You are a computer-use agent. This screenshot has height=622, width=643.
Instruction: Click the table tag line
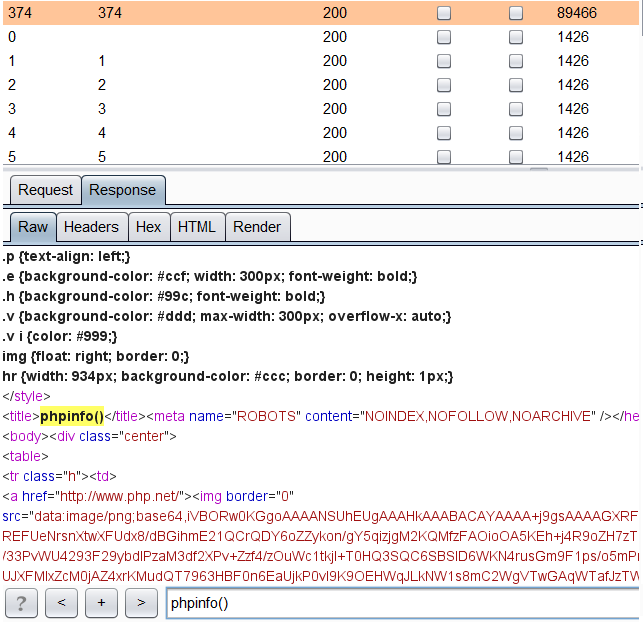point(25,456)
